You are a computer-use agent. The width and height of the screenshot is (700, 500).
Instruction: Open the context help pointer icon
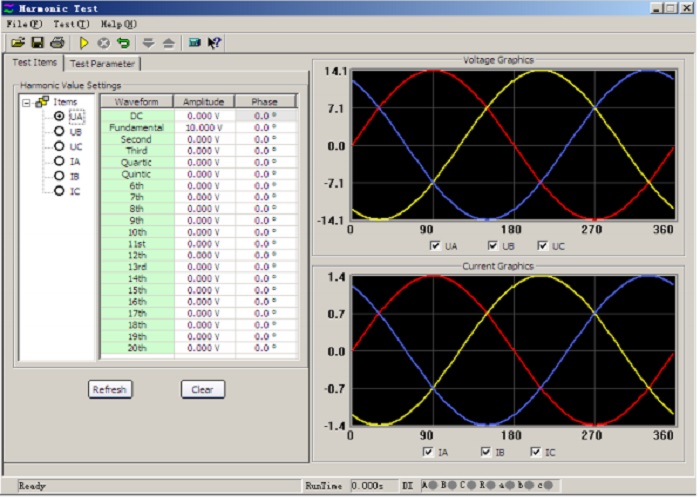(x=214, y=43)
